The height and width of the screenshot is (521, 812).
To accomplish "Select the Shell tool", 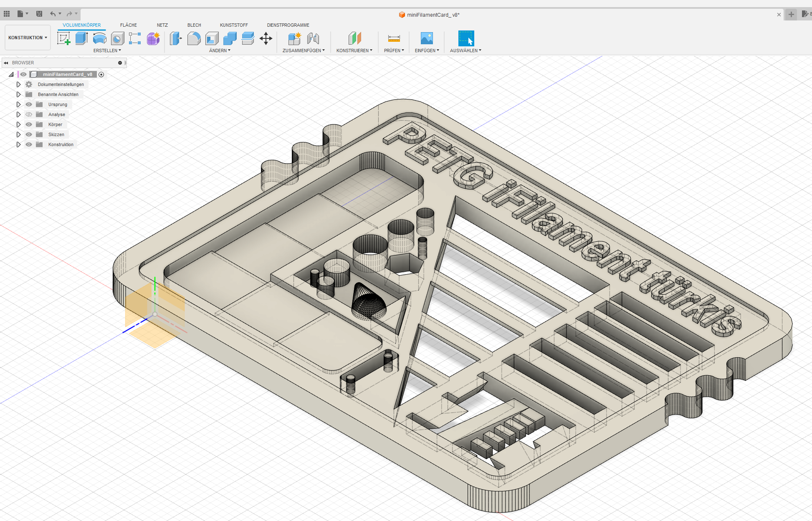I will coord(212,38).
